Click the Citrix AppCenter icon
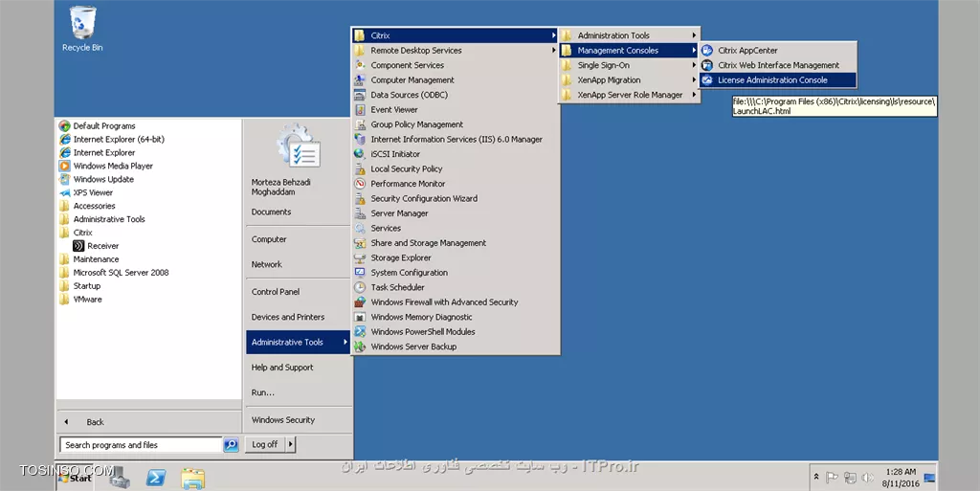This screenshot has width=980, height=491. [x=707, y=51]
